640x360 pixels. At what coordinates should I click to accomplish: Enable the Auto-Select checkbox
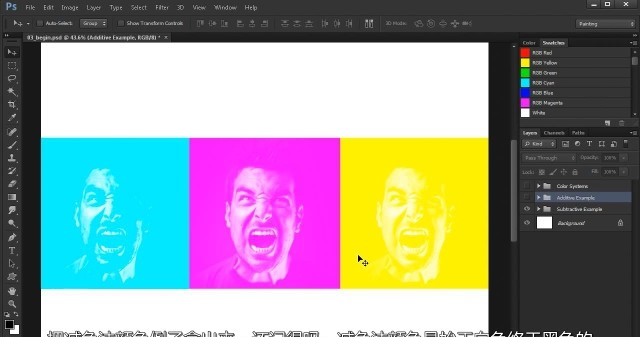[40, 23]
